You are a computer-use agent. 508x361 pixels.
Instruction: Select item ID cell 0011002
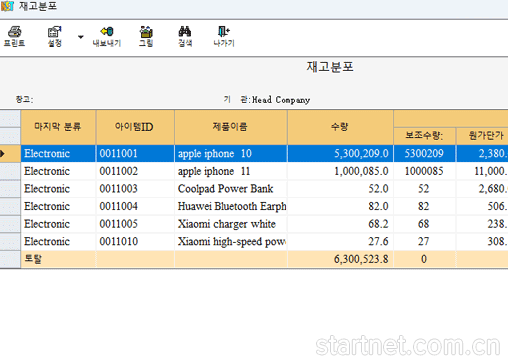pos(135,171)
